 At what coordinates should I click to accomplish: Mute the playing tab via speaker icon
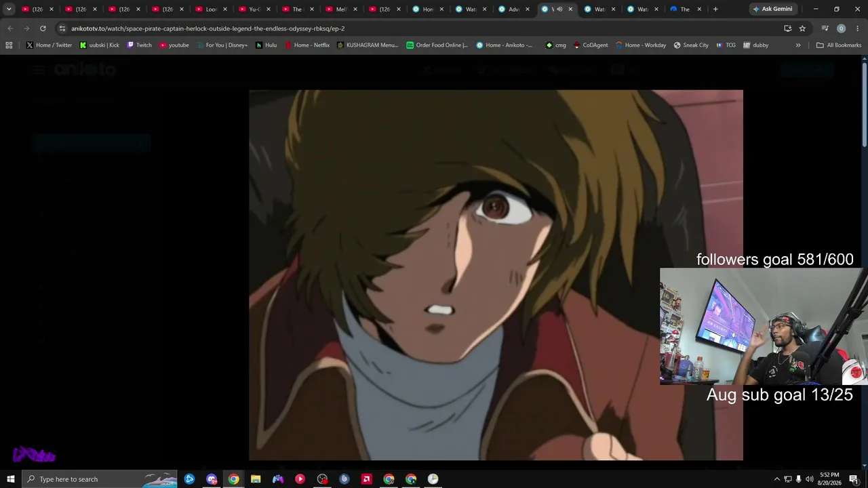click(559, 9)
